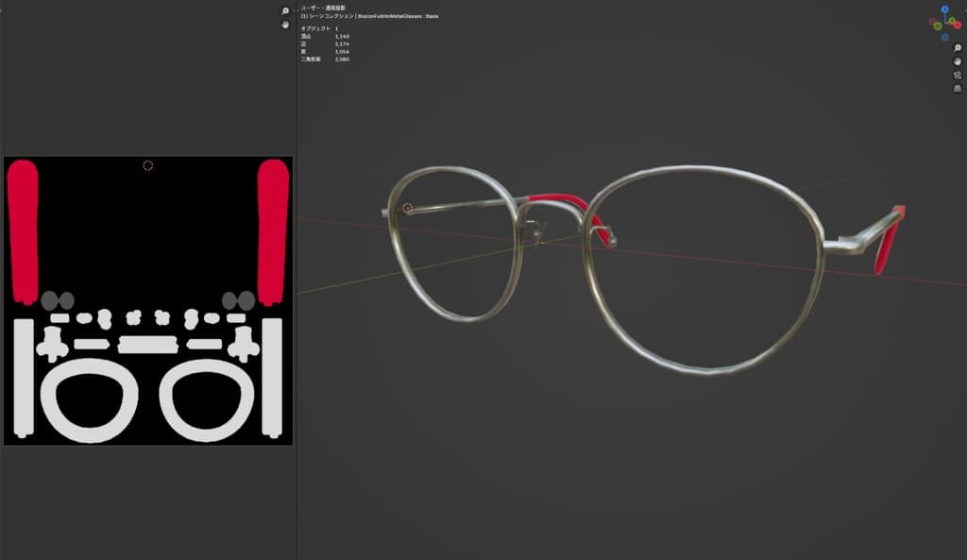Click the 2D cursor in UV editor
The width and height of the screenshot is (967, 560).
pos(148,165)
